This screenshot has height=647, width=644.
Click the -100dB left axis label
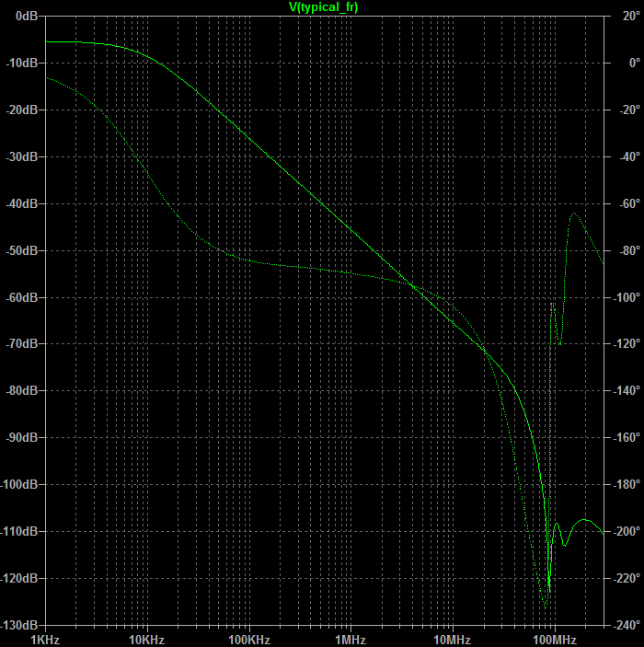click(19, 484)
